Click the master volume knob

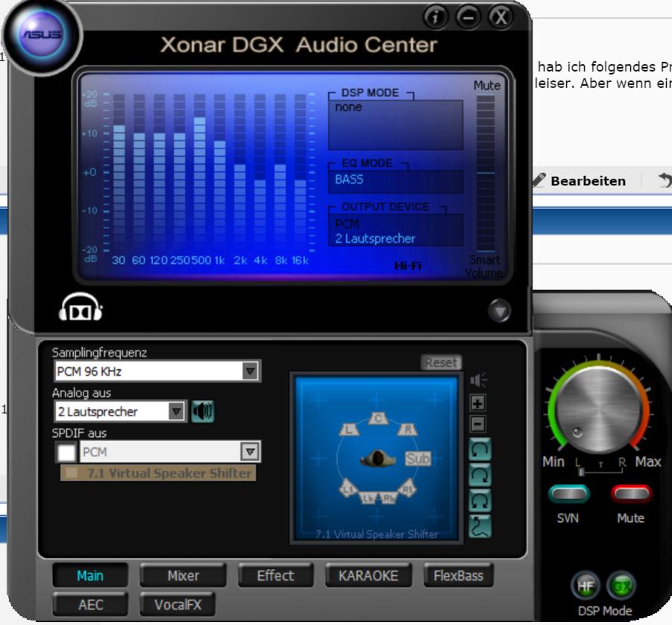pyautogui.click(x=598, y=409)
